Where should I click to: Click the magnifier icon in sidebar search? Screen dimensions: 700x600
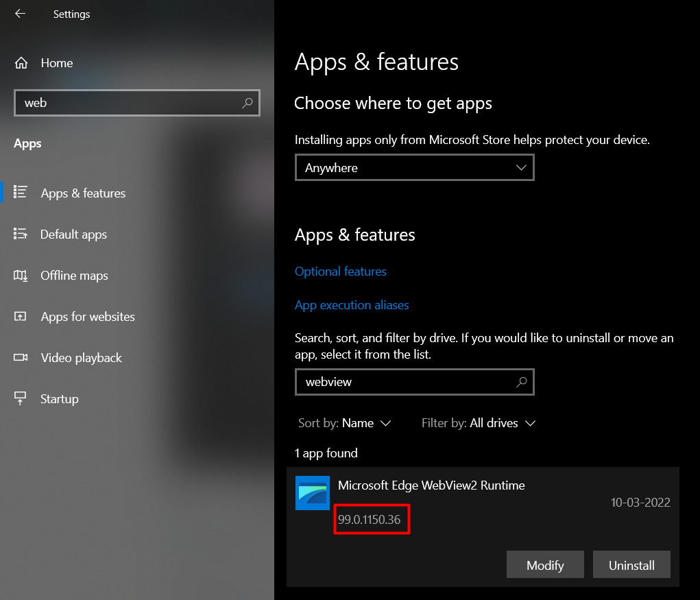(248, 103)
